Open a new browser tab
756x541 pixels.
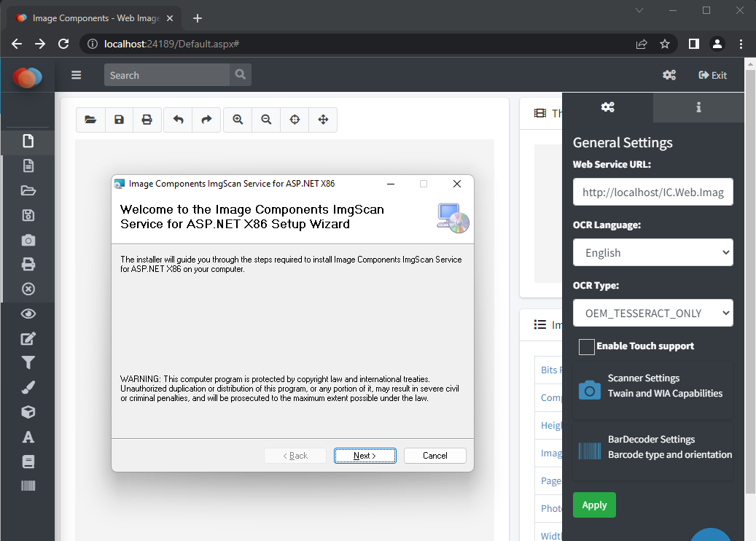click(197, 18)
